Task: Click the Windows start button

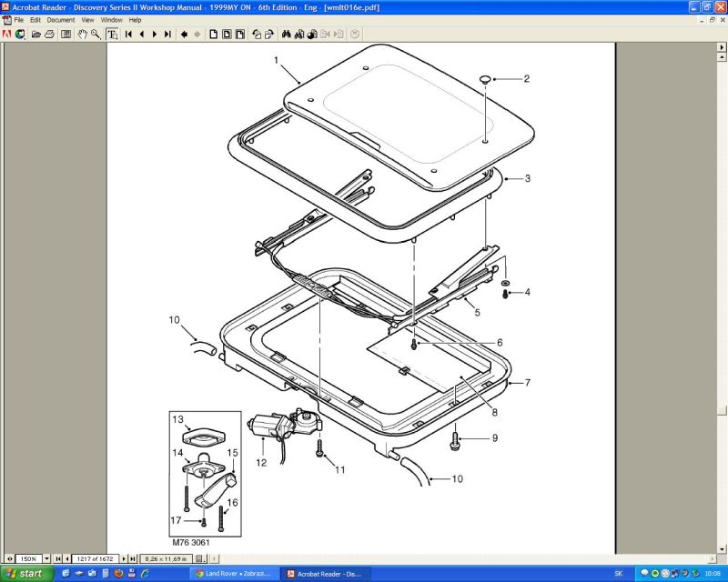Action: pyautogui.click(x=25, y=574)
